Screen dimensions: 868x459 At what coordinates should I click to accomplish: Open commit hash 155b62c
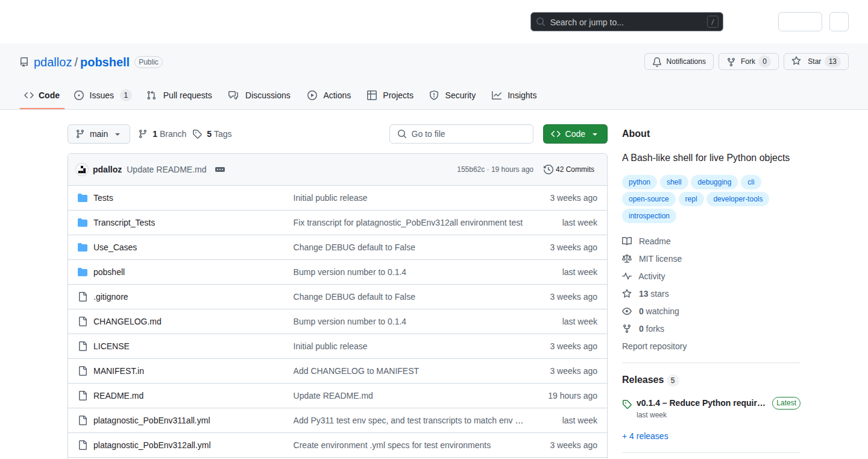[471, 169]
